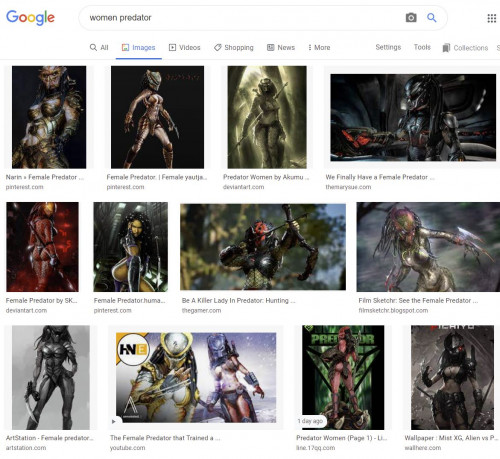Click the Collections bookmark icon
Image resolution: width=500 pixels, height=459 pixels.
click(446, 48)
